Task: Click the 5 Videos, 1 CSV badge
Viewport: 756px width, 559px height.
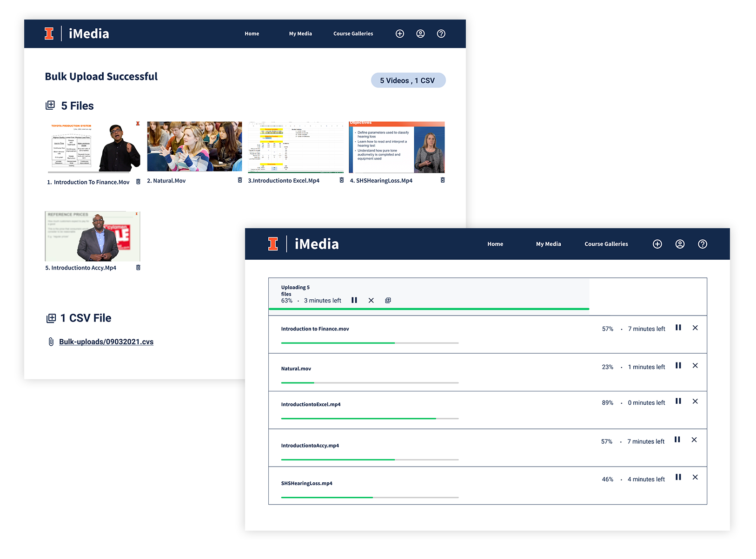Action: (408, 80)
